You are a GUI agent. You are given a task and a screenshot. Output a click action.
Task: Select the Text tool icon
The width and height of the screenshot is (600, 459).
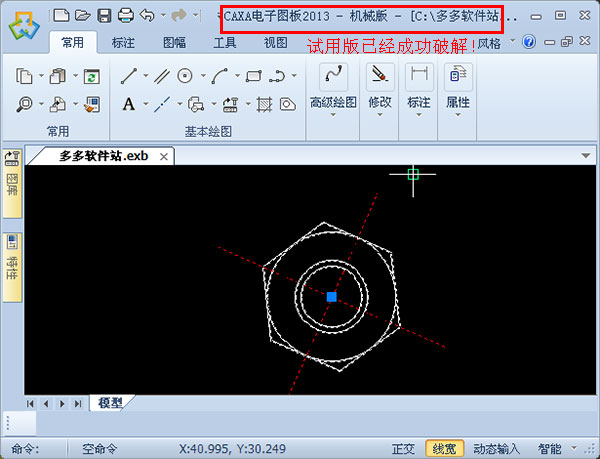(x=128, y=103)
